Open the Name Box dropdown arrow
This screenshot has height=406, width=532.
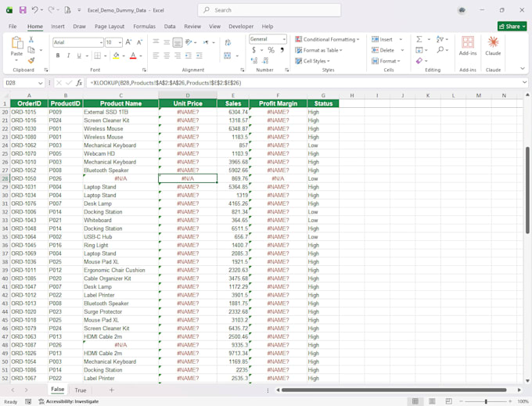(x=41, y=83)
